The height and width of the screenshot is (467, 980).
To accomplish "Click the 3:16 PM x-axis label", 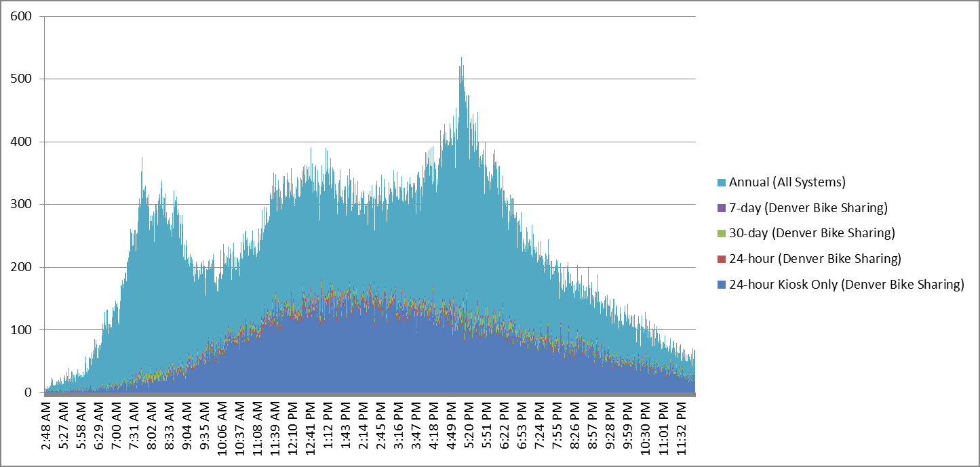I will click(x=399, y=425).
